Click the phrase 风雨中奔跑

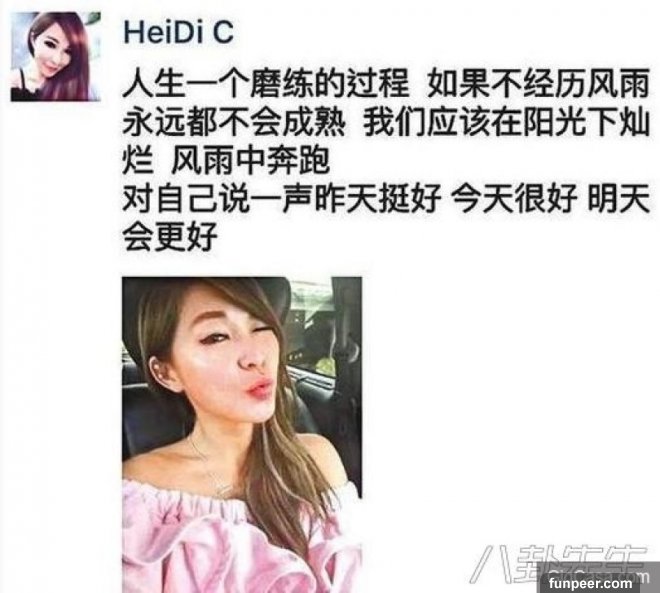pos(250,160)
